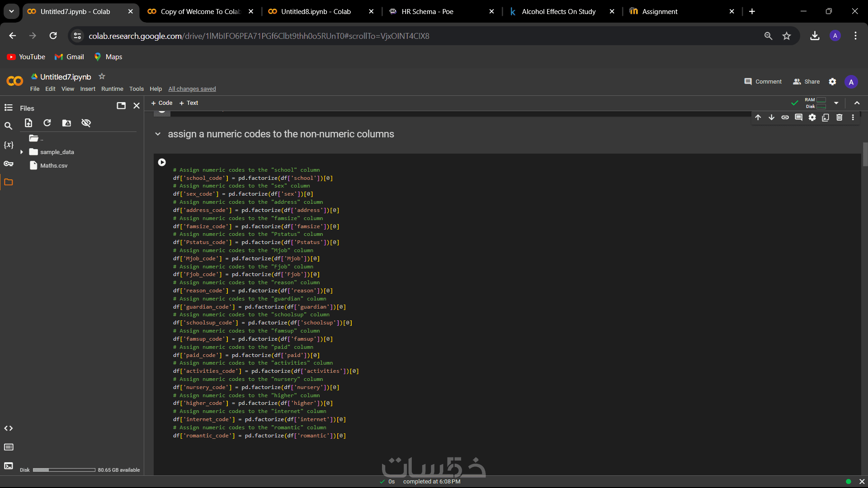The width and height of the screenshot is (868, 488).
Task: Open the Secrets key panel
Action: click(x=8, y=164)
